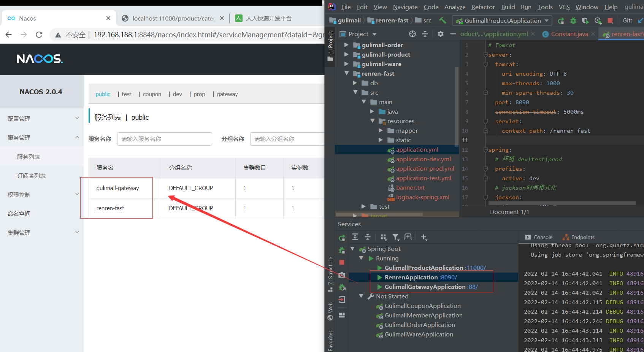Click the Exit icon in the Services side toolbar
The width and height of the screenshot is (644, 352).
coord(342,300)
